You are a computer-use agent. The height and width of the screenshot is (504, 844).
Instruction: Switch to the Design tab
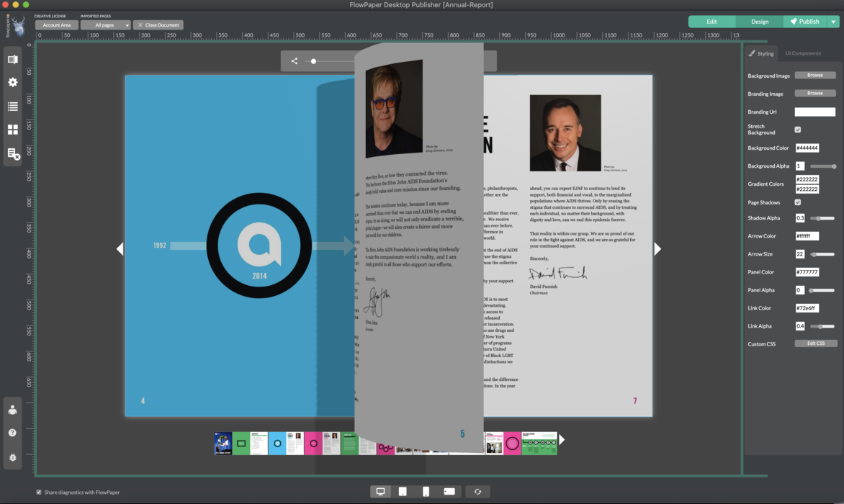click(760, 22)
